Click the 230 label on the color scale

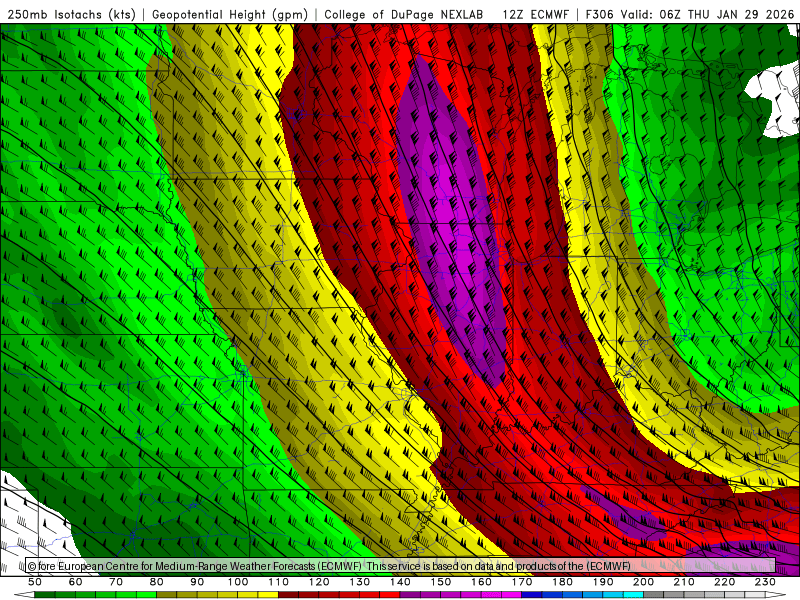tap(765, 582)
